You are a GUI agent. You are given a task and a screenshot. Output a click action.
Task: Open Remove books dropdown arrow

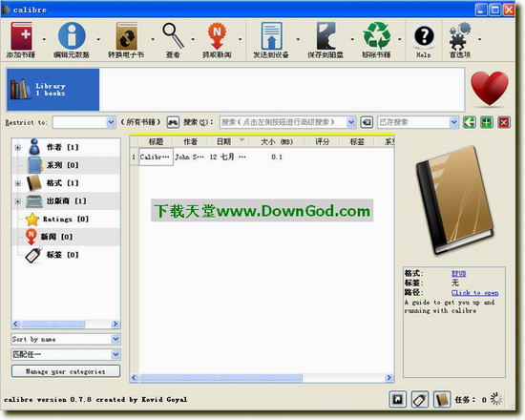click(400, 39)
